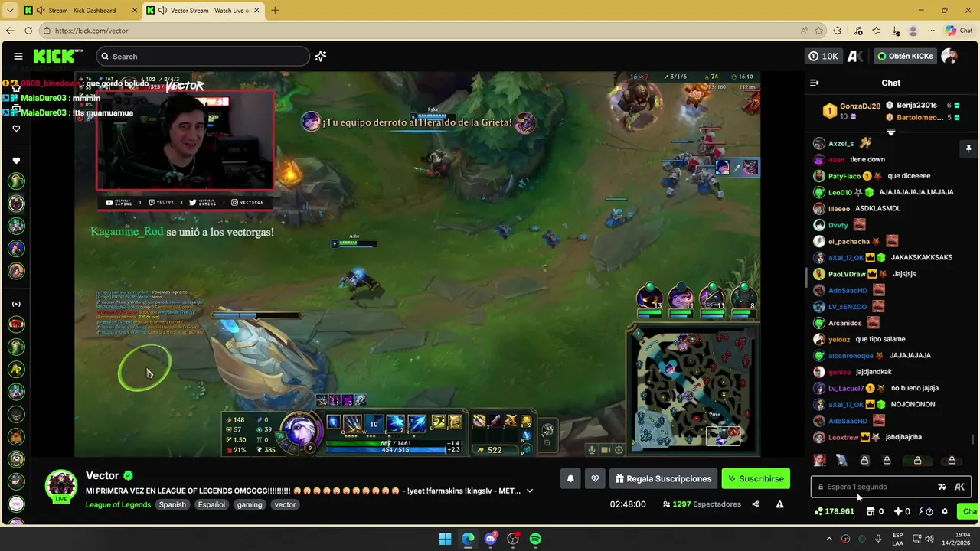This screenshot has height=551, width=980.
Task: Select the gaming tag
Action: 250,504
